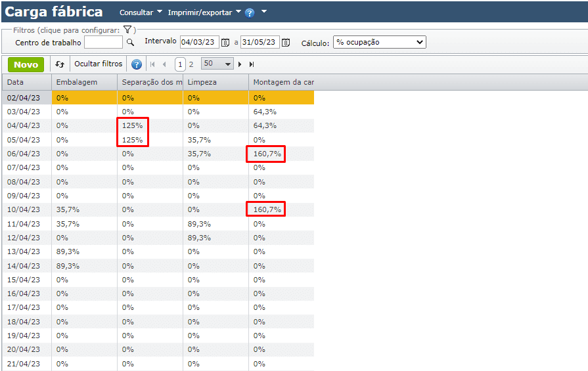Click 35,7% Embalagem cell for 10/04/23

coord(84,209)
